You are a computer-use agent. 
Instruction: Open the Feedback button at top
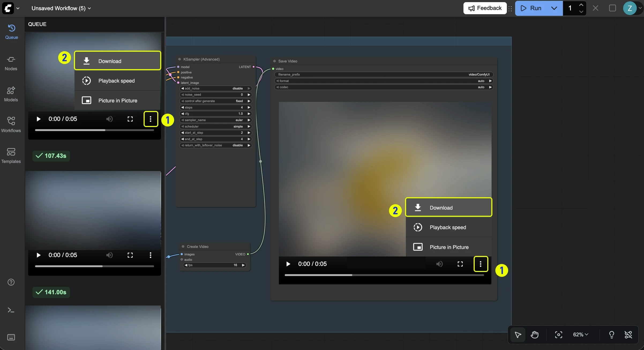click(x=485, y=8)
